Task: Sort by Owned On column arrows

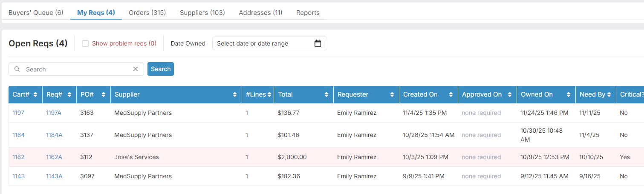Action: (569, 94)
